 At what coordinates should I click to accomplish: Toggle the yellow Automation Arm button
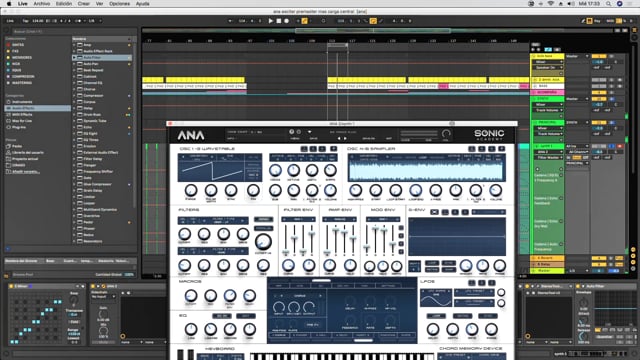304,21
